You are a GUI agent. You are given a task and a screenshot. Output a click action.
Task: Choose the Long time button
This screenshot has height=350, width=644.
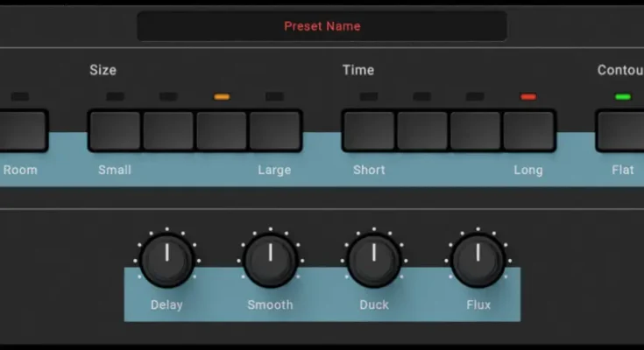click(528, 131)
